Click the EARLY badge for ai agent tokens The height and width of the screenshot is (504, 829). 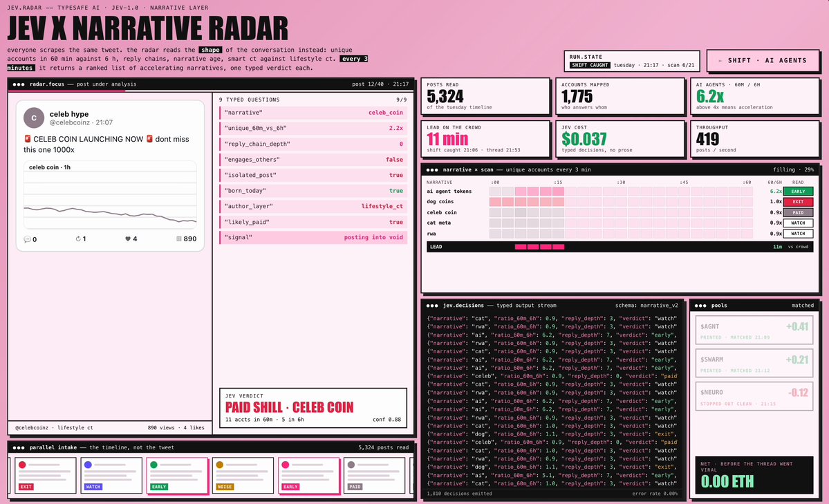click(798, 192)
